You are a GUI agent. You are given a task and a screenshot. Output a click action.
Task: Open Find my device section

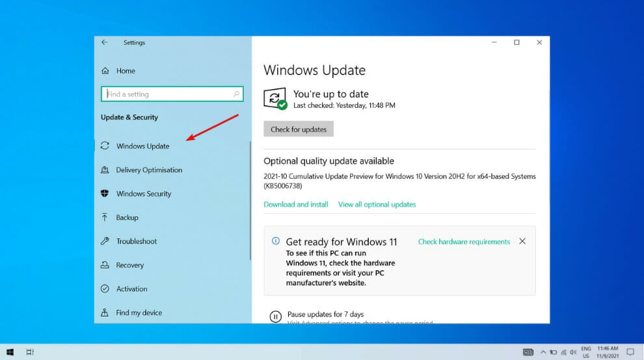(139, 313)
